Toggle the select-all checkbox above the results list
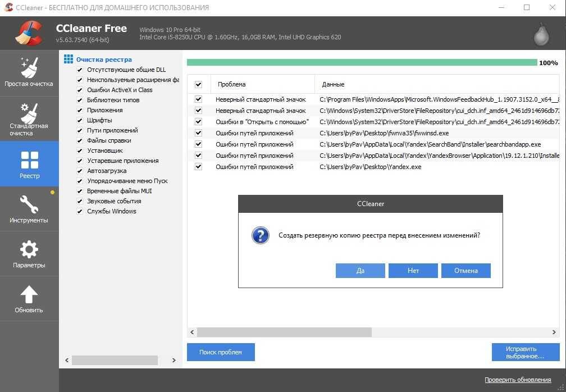566x392 pixels. point(198,84)
